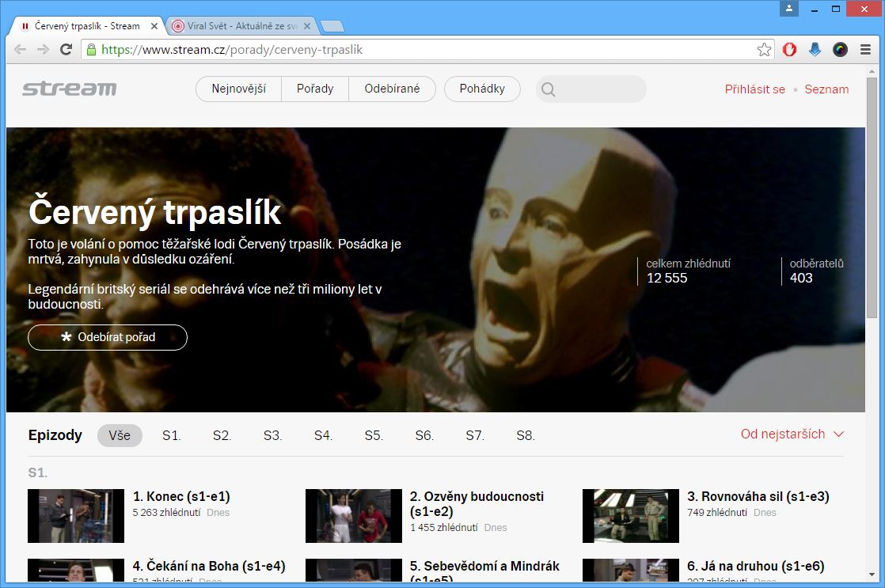Screen dimensions: 885x588
Task: Open Chrome user profile icon
Action: tap(789, 9)
